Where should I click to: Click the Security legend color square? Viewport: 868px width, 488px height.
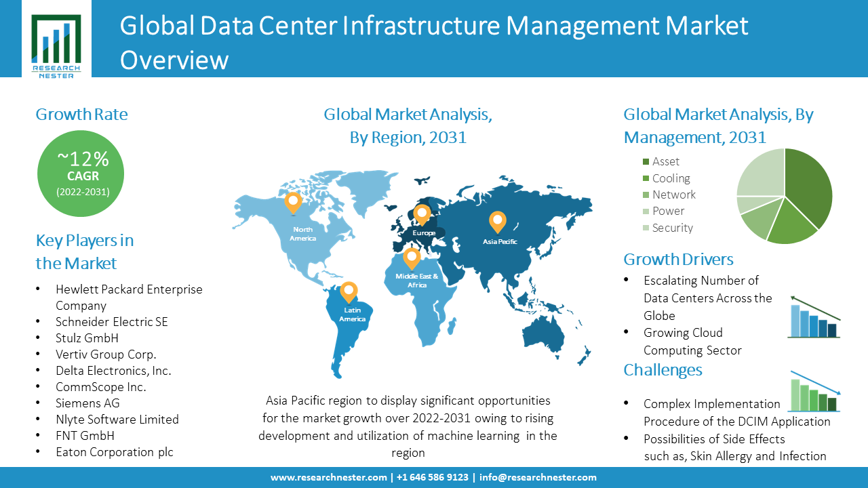pyautogui.click(x=646, y=228)
